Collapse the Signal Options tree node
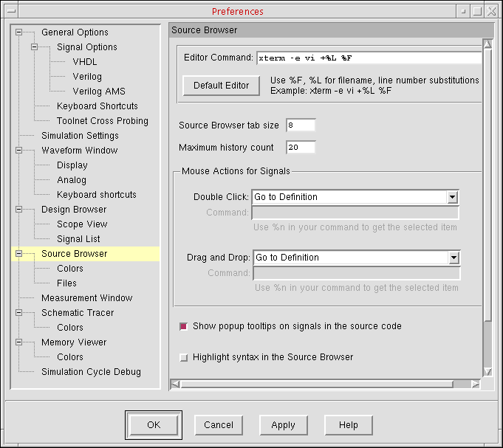The height and width of the screenshot is (448, 503). 35,47
